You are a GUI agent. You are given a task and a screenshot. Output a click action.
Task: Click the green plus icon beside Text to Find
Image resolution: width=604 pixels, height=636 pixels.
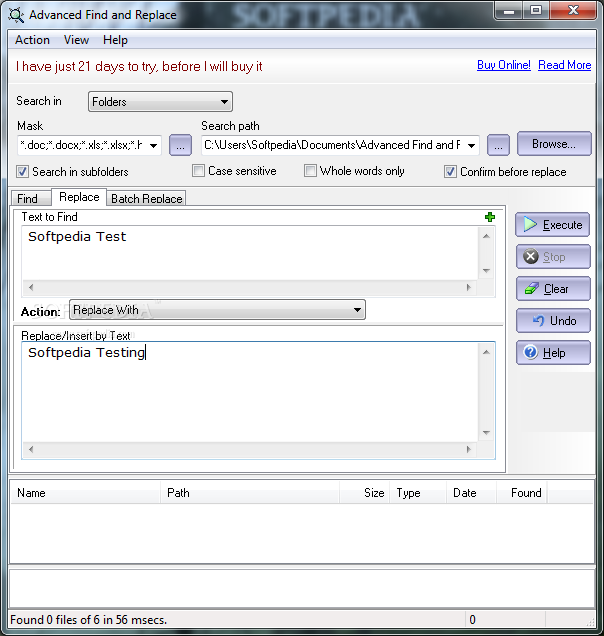coord(490,217)
